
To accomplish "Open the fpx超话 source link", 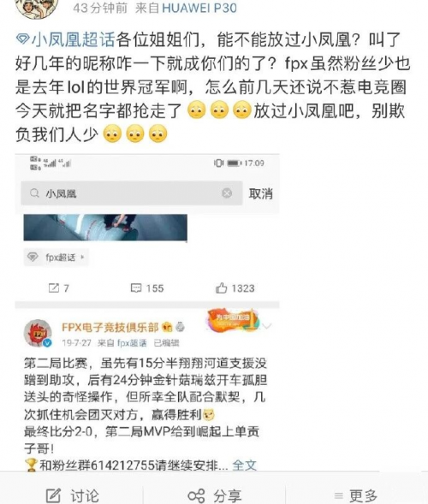I will coord(132,343).
